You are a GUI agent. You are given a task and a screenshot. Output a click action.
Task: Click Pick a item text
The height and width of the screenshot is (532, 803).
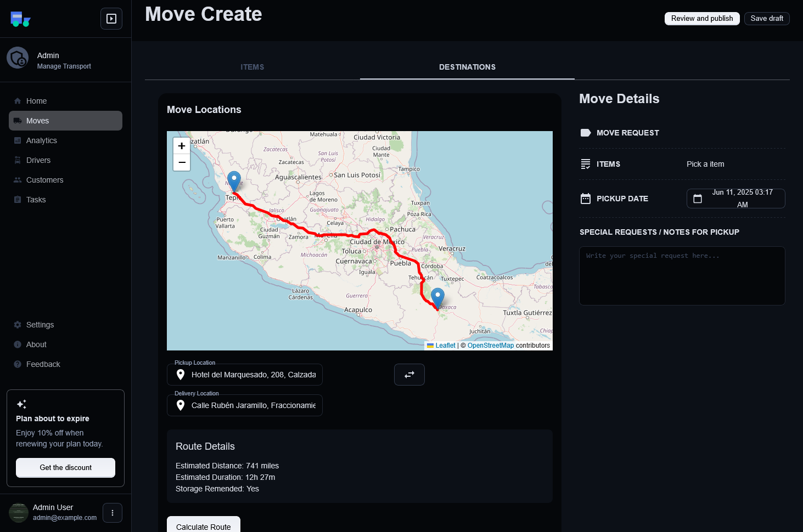click(x=705, y=164)
